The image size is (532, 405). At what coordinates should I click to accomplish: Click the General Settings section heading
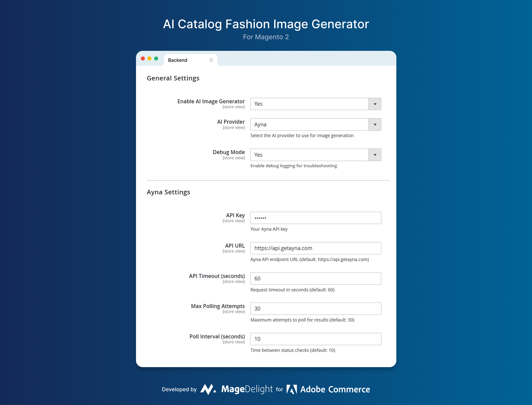coord(173,78)
